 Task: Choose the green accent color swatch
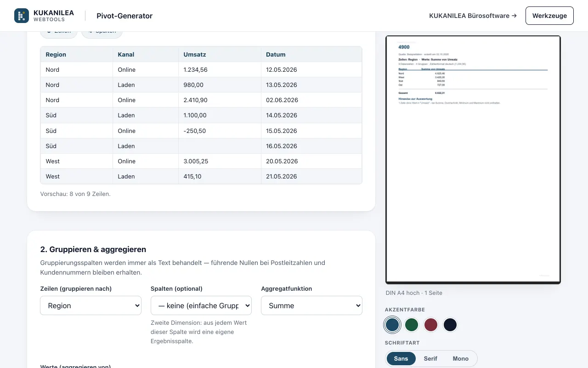412,325
